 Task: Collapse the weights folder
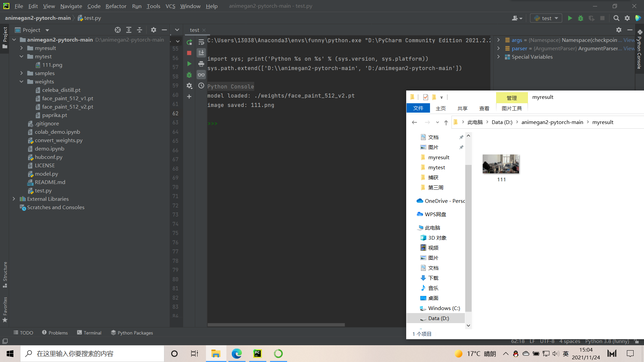click(x=21, y=81)
